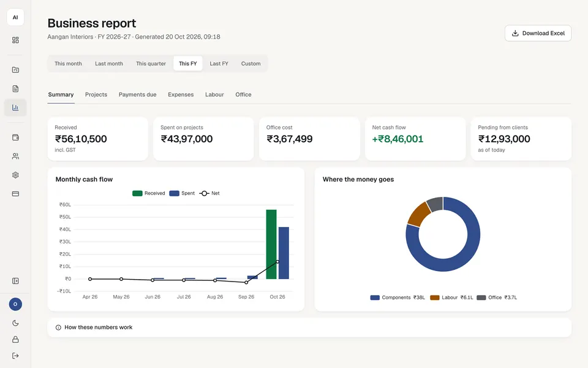
Task: Click the Net cash flow +₹8,46,001 value
Action: [398, 139]
